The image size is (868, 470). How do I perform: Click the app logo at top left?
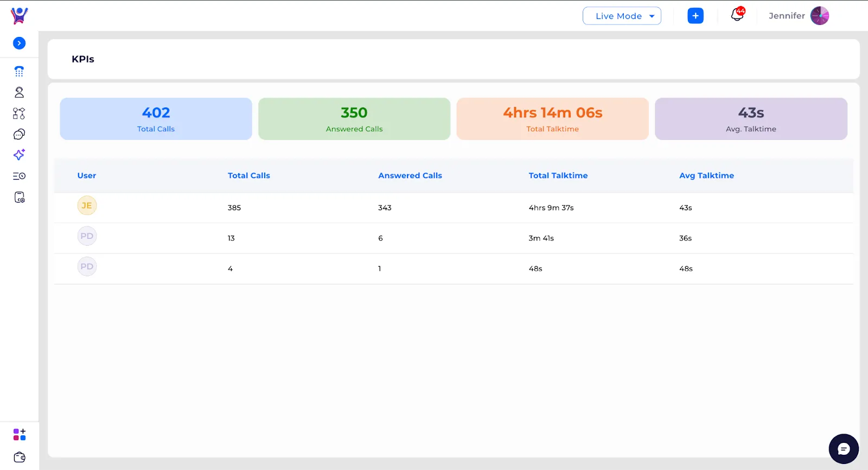[x=19, y=16]
